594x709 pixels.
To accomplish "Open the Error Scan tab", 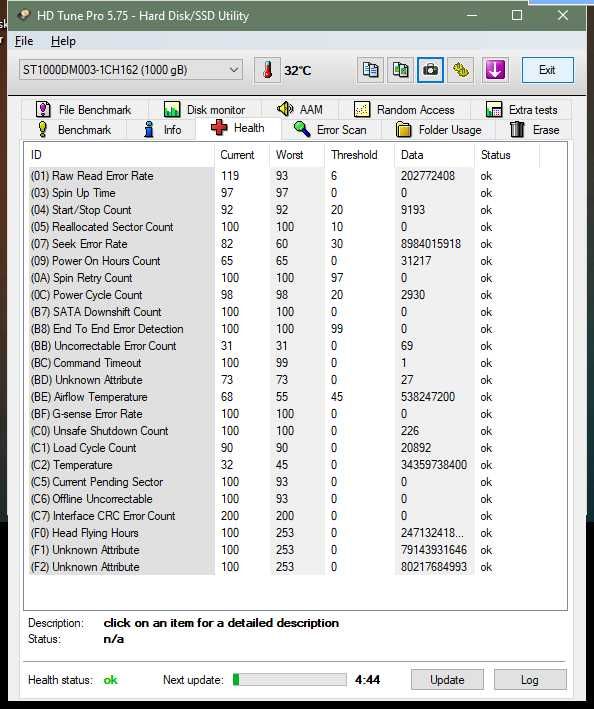I will click(x=330, y=130).
